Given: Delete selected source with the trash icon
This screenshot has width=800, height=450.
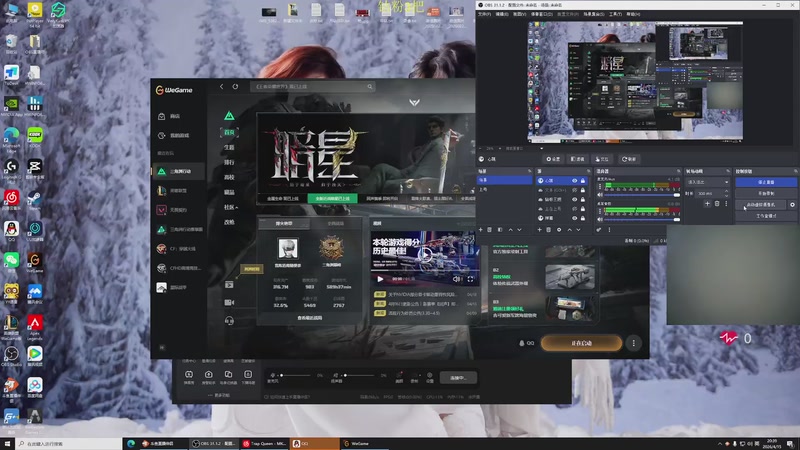Looking at the screenshot, I should [x=549, y=230].
